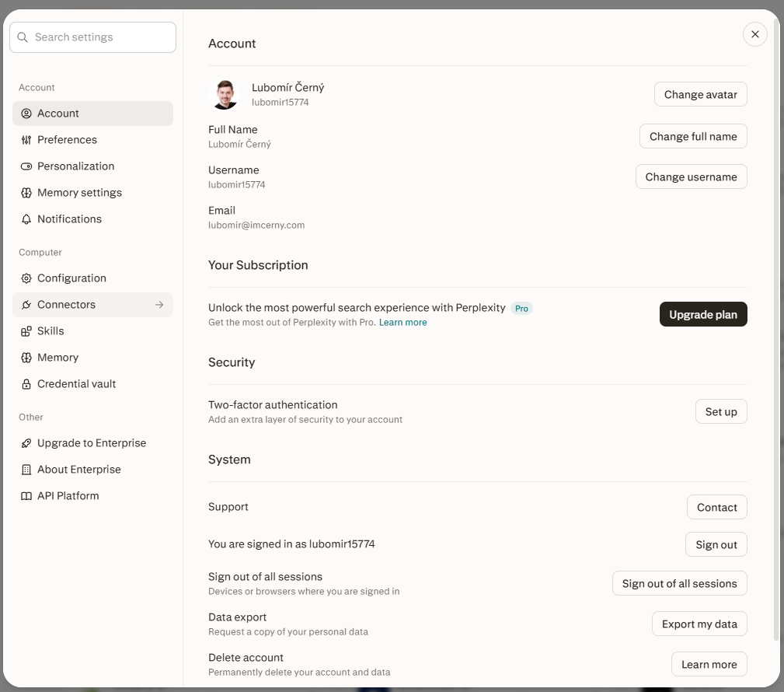Viewport: 784px width, 692px height.
Task: Click the Upgrade plan button
Action: tap(703, 314)
